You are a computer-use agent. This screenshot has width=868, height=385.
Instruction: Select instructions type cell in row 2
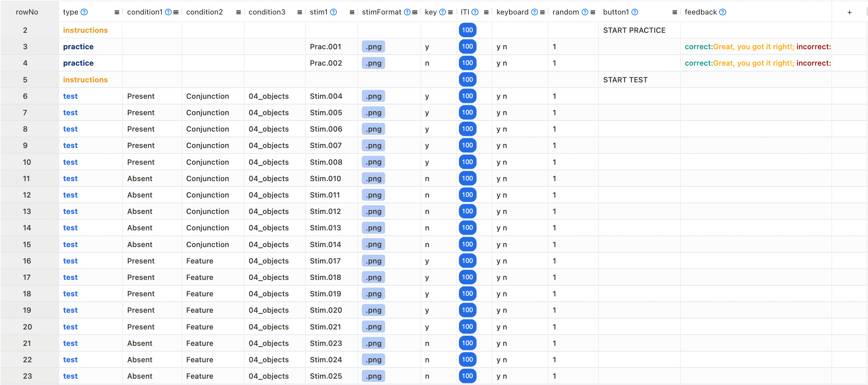[91, 30]
